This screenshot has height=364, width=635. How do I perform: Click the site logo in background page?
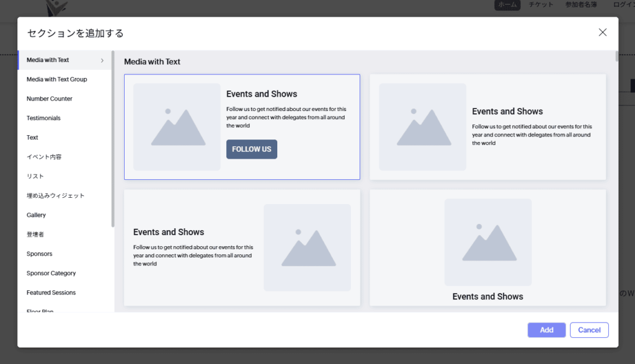[x=56, y=8]
